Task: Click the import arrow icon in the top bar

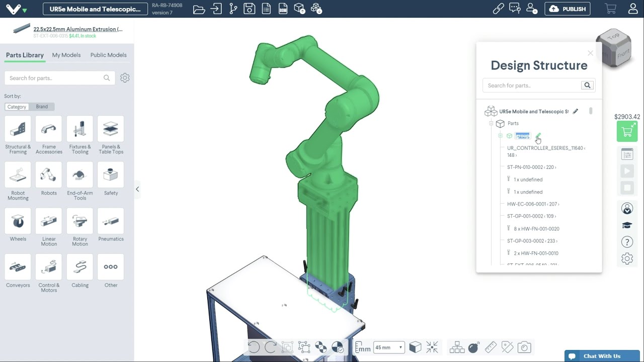Action: pyautogui.click(x=216, y=9)
